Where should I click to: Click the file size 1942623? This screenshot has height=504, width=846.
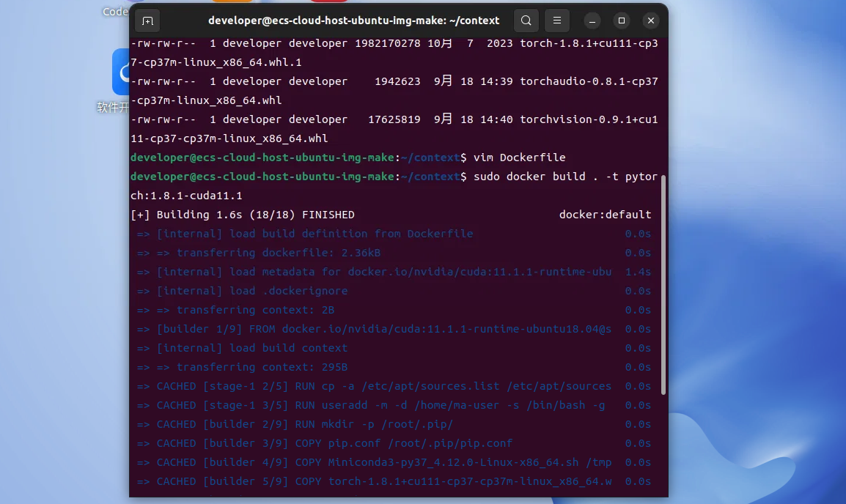click(397, 81)
